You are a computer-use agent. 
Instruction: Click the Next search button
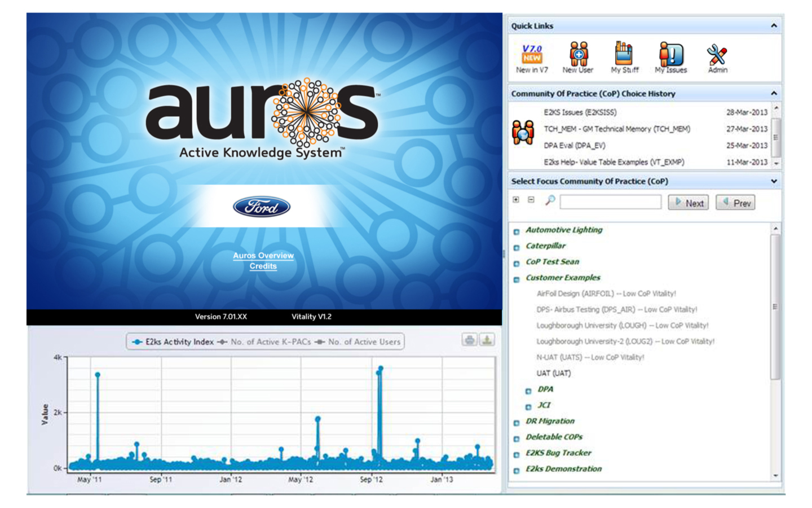pos(689,203)
